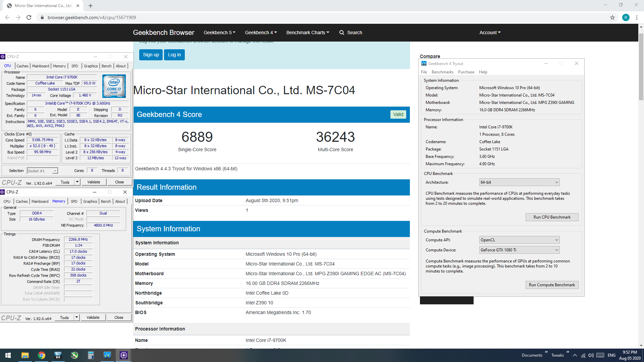The image size is (644, 362).
Task: Open the Windows Start menu
Action: [x=8, y=355]
